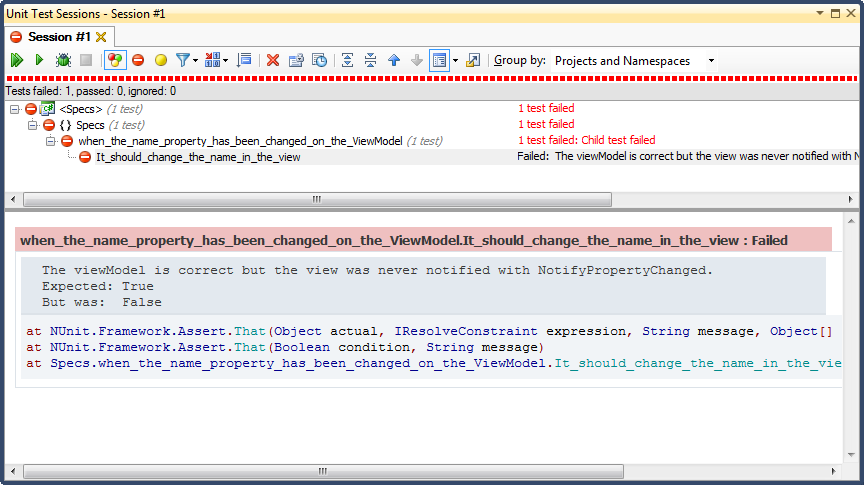Image resolution: width=864 pixels, height=485 pixels.
Task: Click the tree pane scroll right arrow
Action: point(850,199)
